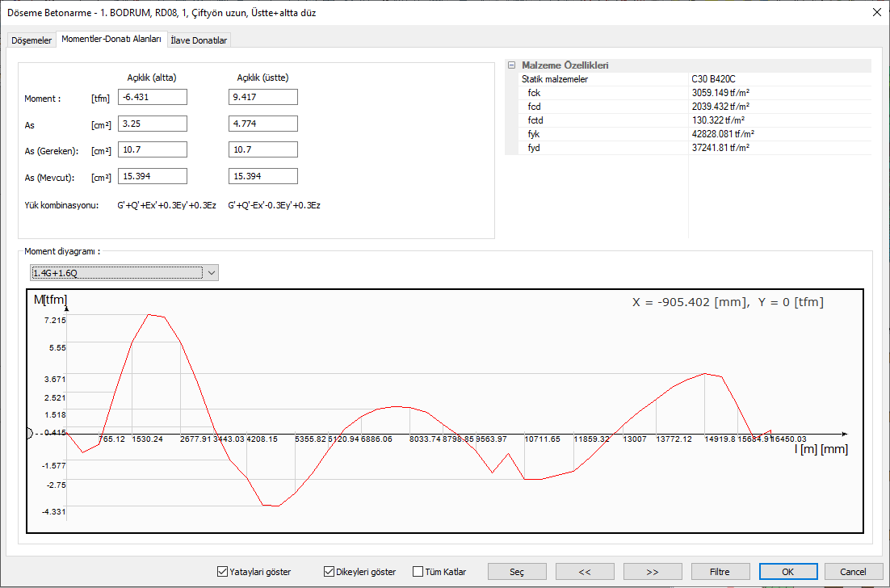Collapse the Malzeme Özellikleri section
This screenshot has height=588, width=890.
click(x=511, y=65)
